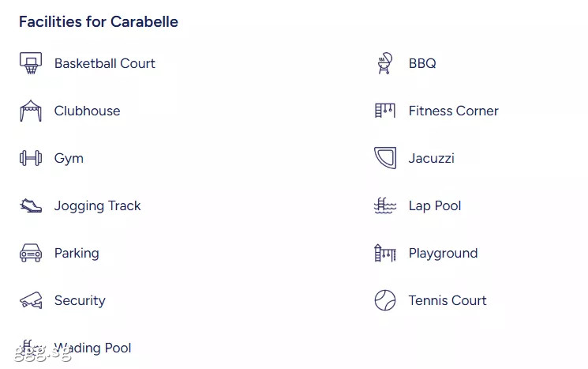The width and height of the screenshot is (588, 369).
Task: Select the Parking car icon
Action: pos(31,253)
